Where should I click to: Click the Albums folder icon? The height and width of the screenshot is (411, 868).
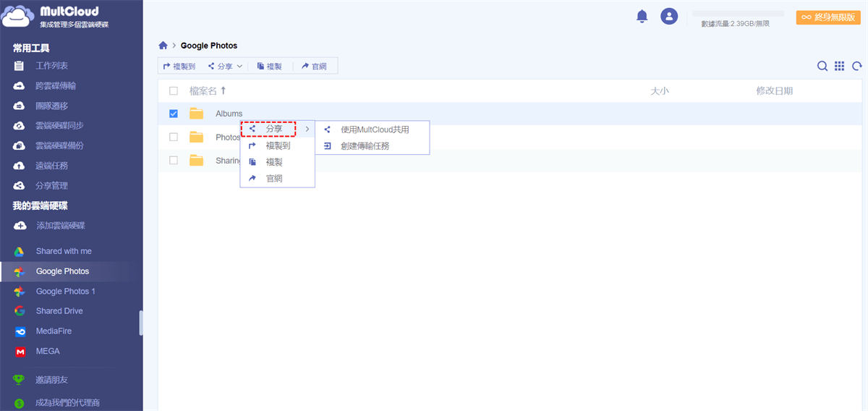(196, 114)
